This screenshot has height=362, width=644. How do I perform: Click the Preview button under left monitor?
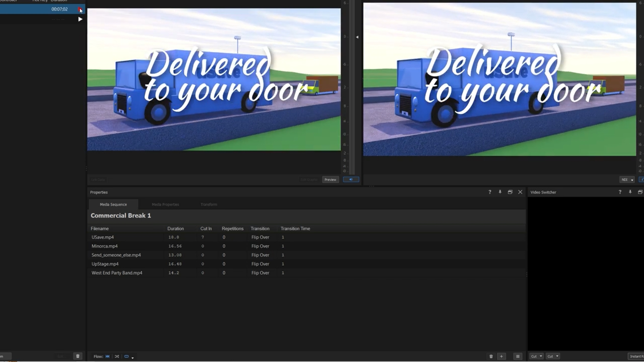[x=330, y=180]
